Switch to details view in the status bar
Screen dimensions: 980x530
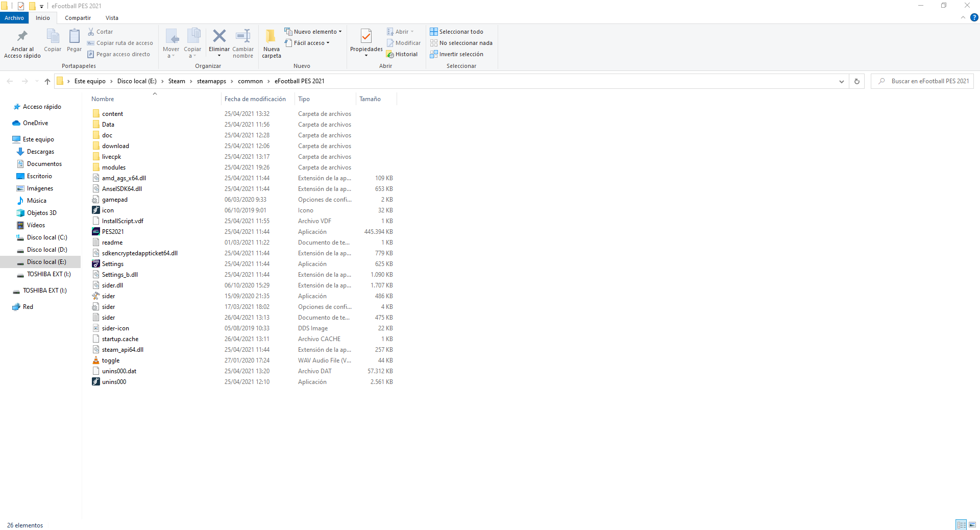coord(961,525)
